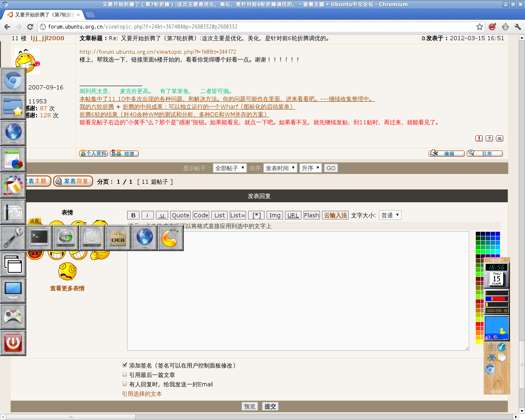Click the 云输入法 button
The height and width of the screenshot is (420, 525).
tap(336, 215)
